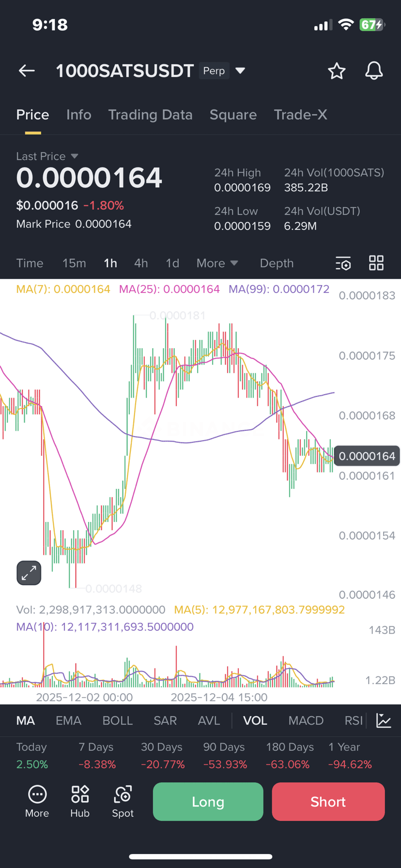The image size is (401, 868).
Task: Tap the 24h Low value 0.0000159
Action: pyautogui.click(x=242, y=226)
